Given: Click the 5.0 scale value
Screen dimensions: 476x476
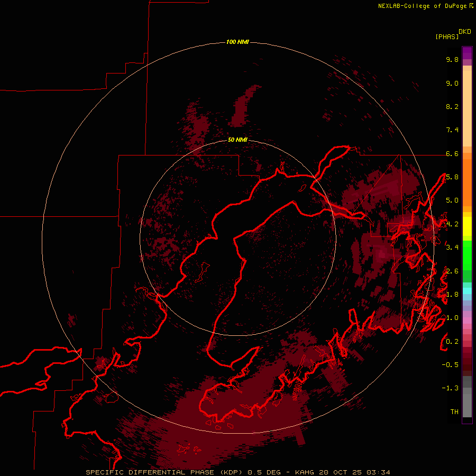Looking at the screenshot, I should tap(452, 200).
